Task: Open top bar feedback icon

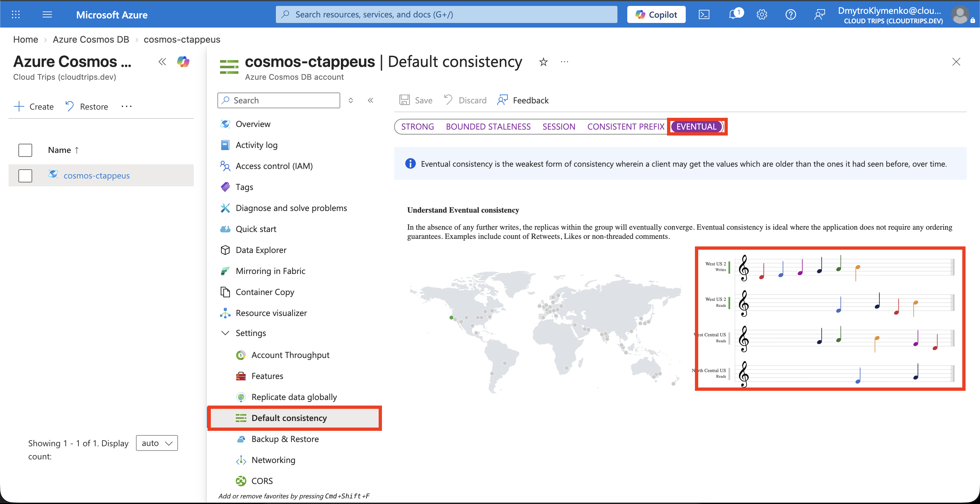Action: (x=819, y=14)
